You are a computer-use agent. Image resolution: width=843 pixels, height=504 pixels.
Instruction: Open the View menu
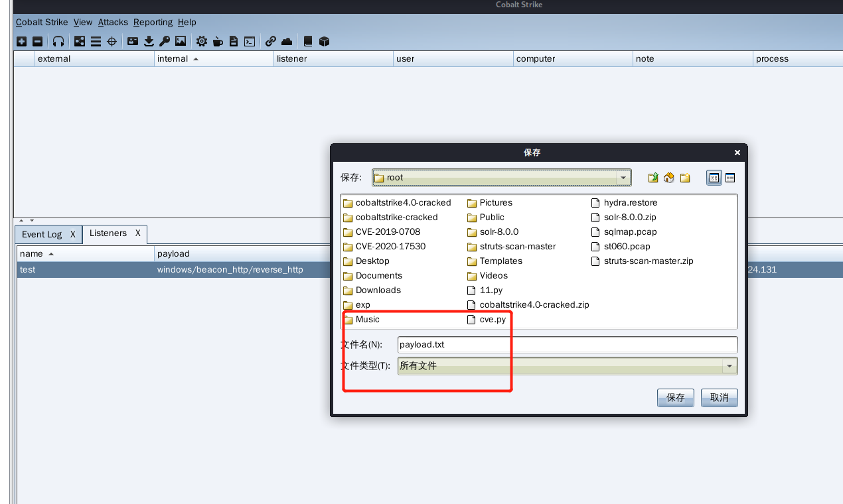(x=83, y=22)
